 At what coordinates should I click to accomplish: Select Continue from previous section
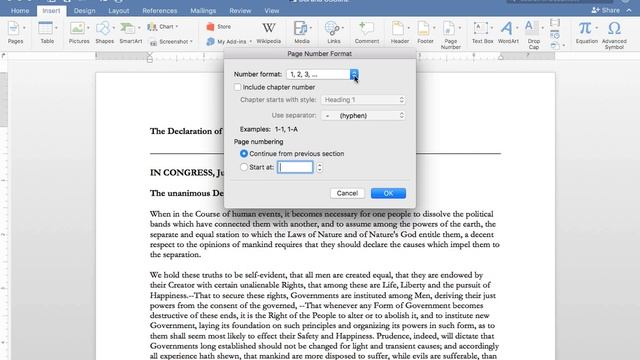[x=244, y=153]
